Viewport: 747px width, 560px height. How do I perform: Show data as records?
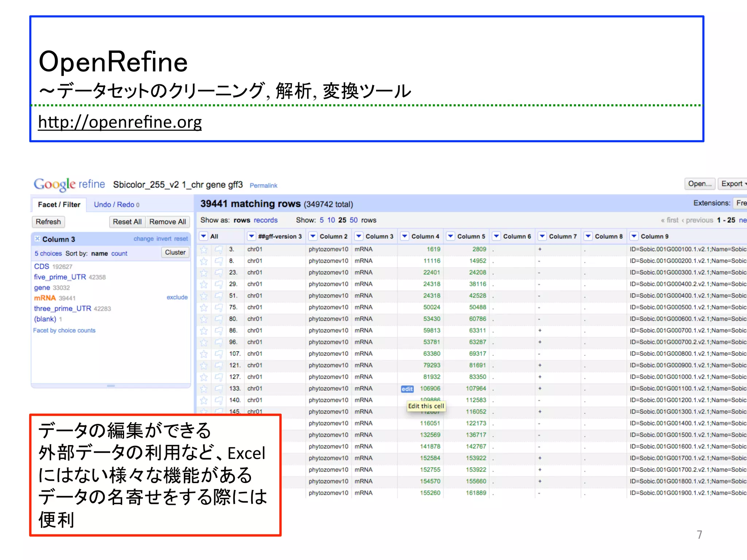[266, 220]
